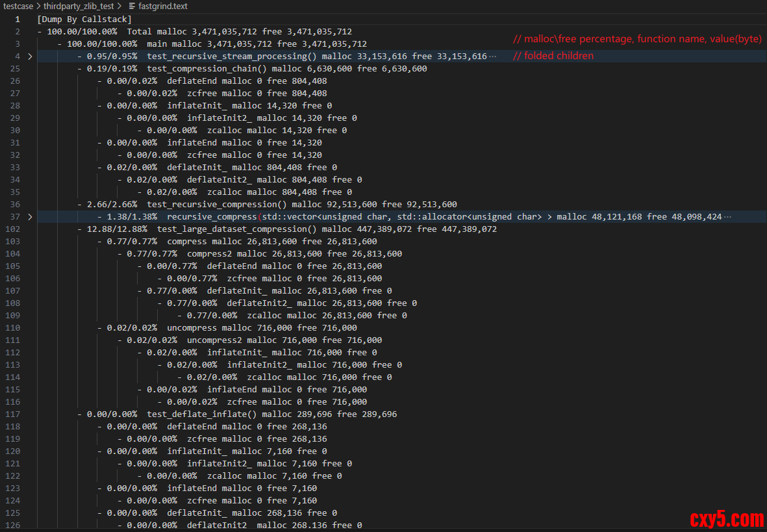Click the red "// folded children" annotation
Viewport: 767px width, 532px height.
[553, 56]
